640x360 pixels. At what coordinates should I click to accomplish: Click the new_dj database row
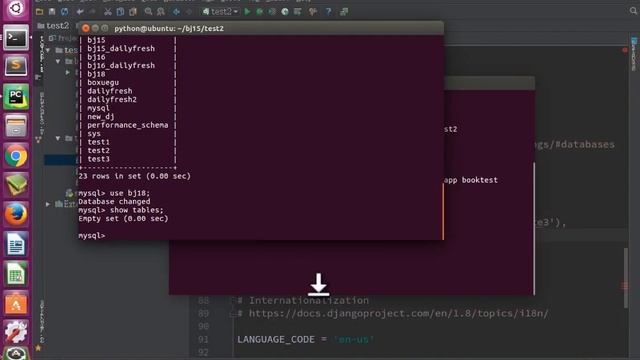coord(100,117)
